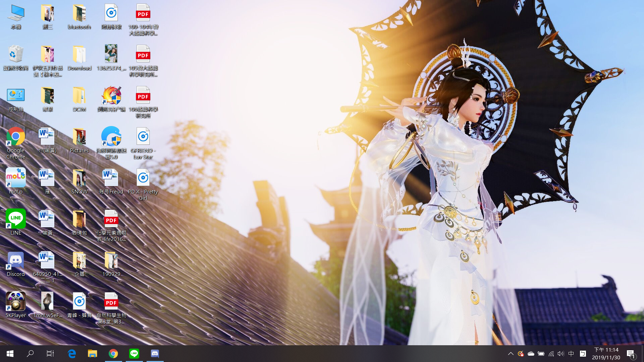Open the clock showing 下午 11:14

[606, 354]
